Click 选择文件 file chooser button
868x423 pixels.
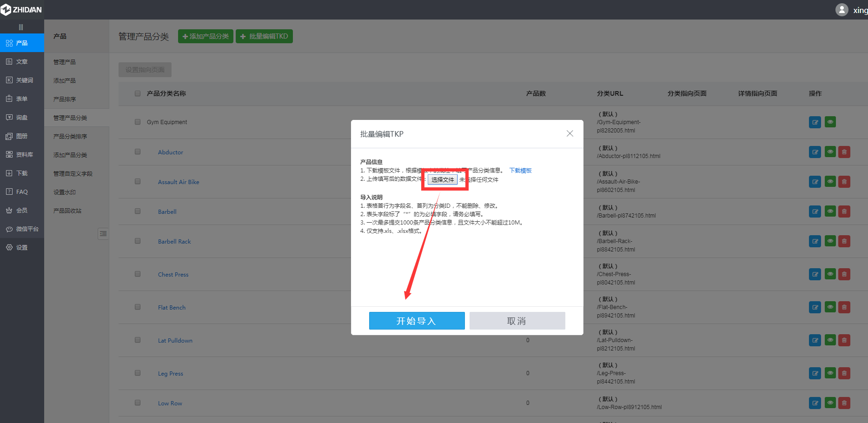[x=442, y=180]
